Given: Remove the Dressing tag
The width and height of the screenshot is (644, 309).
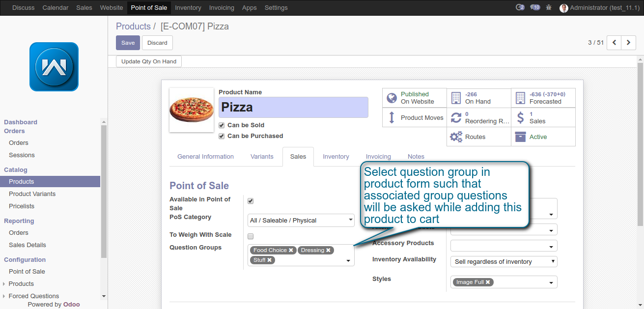Looking at the screenshot, I should (328, 250).
